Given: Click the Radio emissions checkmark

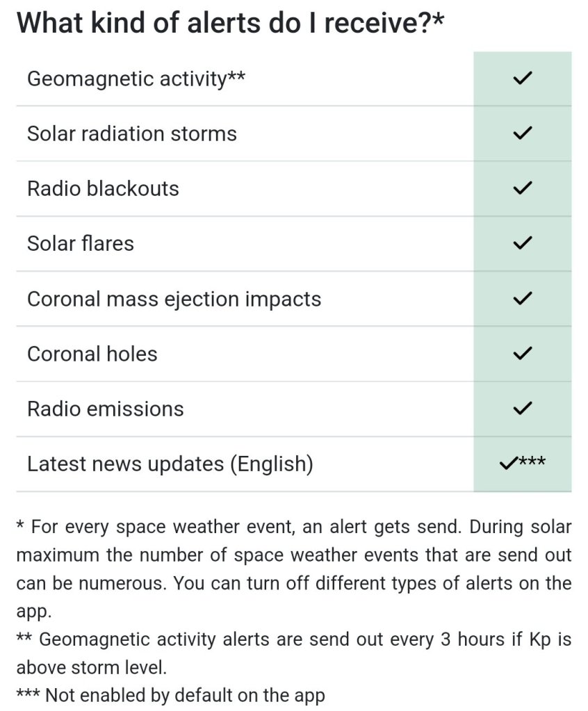Looking at the screenshot, I should (522, 408).
